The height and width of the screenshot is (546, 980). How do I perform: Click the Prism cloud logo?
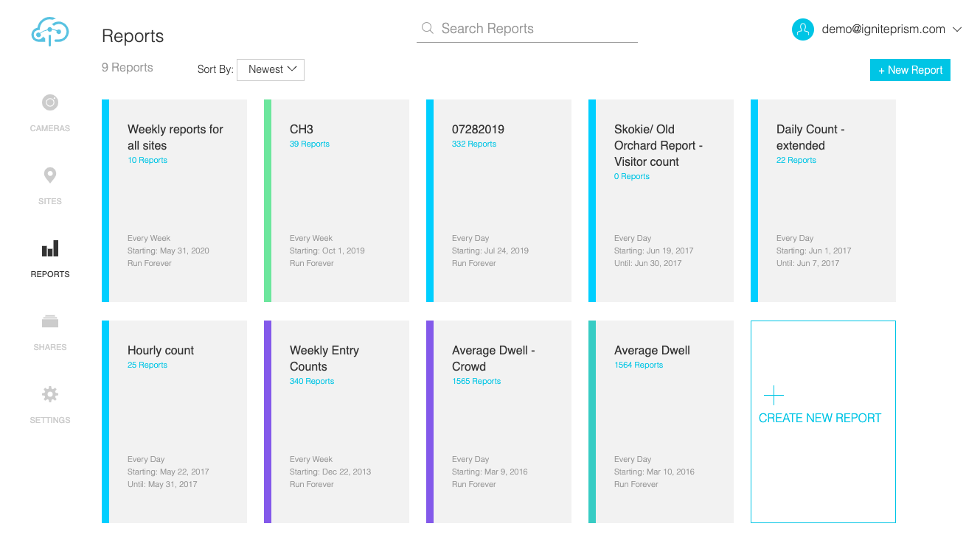[50, 32]
